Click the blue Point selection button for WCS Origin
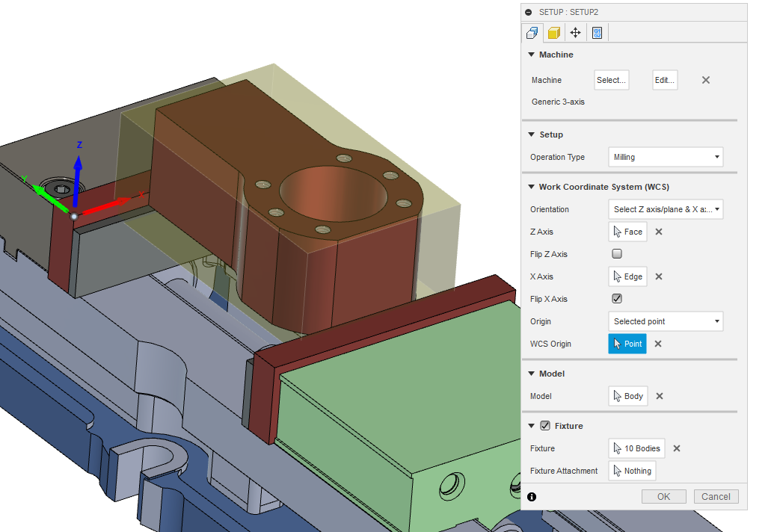The height and width of the screenshot is (532, 777). (627, 344)
